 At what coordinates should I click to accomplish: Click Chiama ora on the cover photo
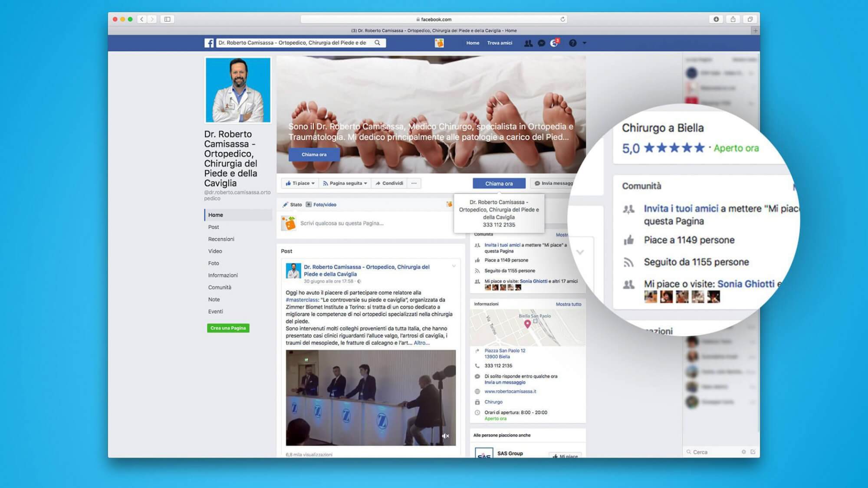pyautogui.click(x=314, y=154)
